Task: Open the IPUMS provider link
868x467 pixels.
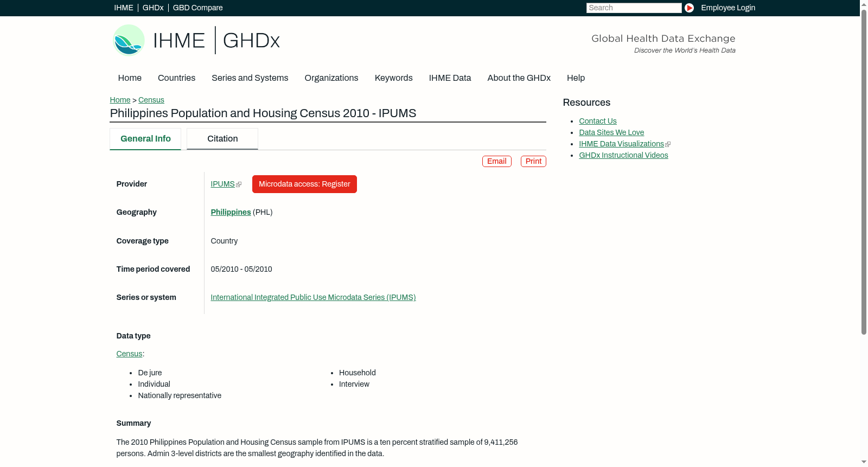Action: (x=222, y=184)
